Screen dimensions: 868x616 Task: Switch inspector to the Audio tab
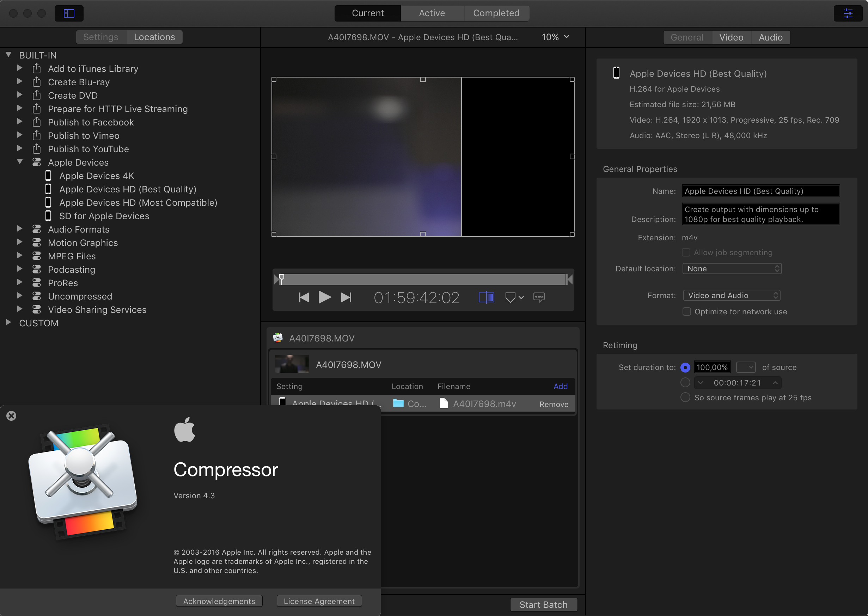tap(770, 37)
